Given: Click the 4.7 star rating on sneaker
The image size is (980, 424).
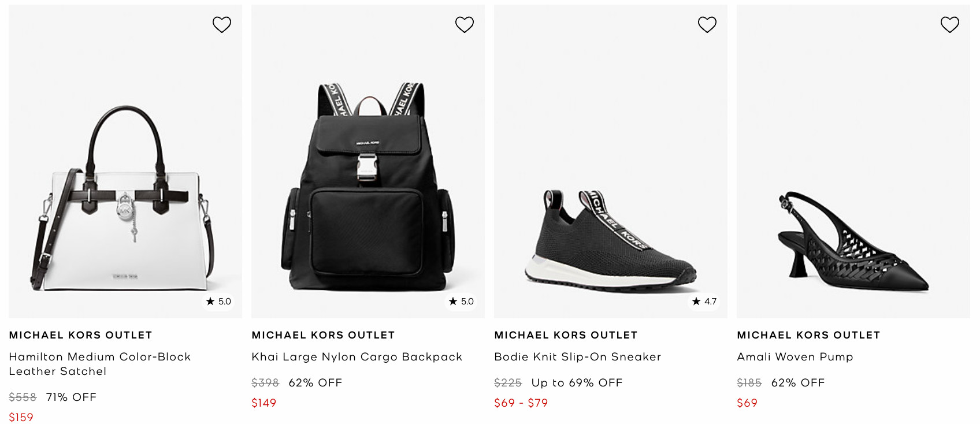Looking at the screenshot, I should (x=704, y=302).
